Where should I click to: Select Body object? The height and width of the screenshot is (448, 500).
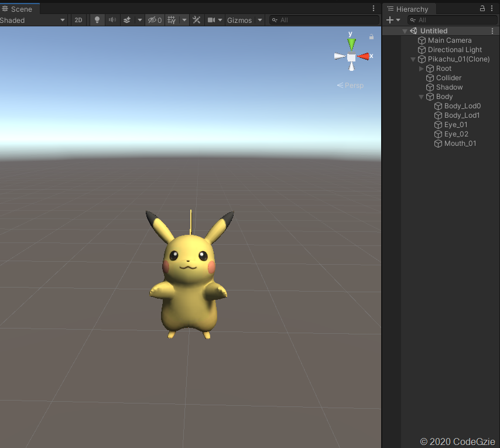(444, 97)
